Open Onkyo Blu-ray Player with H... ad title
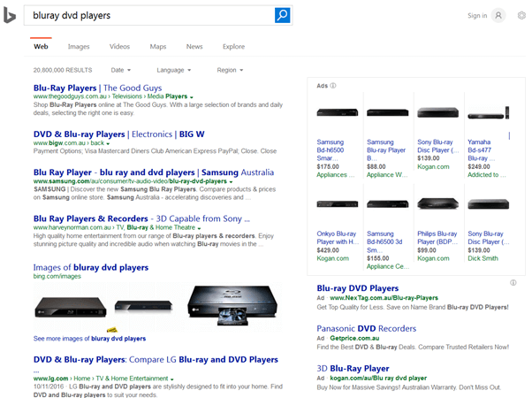Viewport: 532px width, 398px height. pyautogui.click(x=338, y=238)
